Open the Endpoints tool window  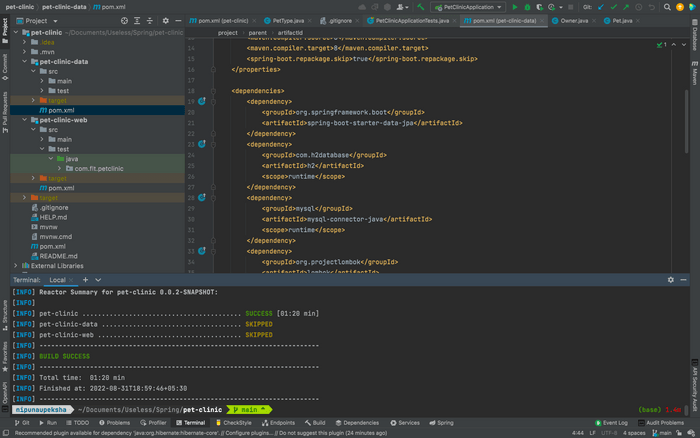279,422
